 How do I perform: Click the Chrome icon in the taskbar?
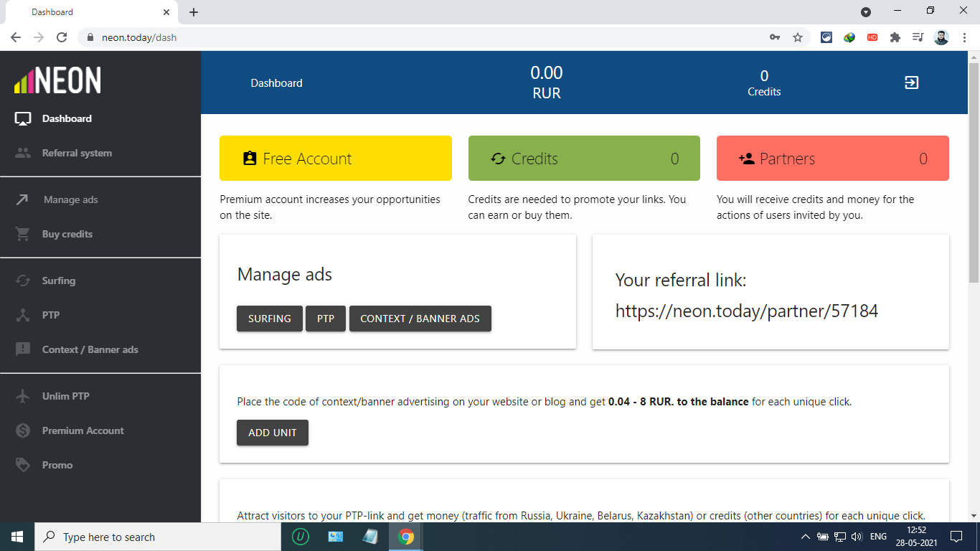coord(406,537)
